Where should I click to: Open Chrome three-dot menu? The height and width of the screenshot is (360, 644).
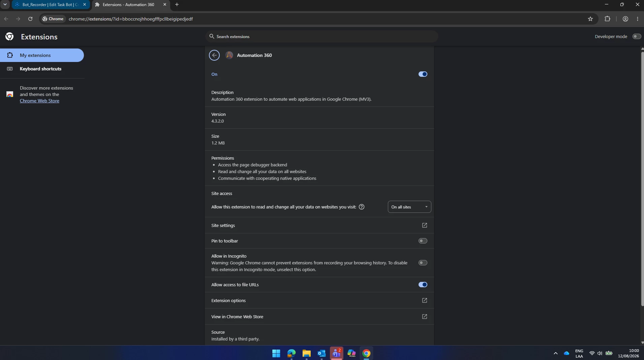638,19
